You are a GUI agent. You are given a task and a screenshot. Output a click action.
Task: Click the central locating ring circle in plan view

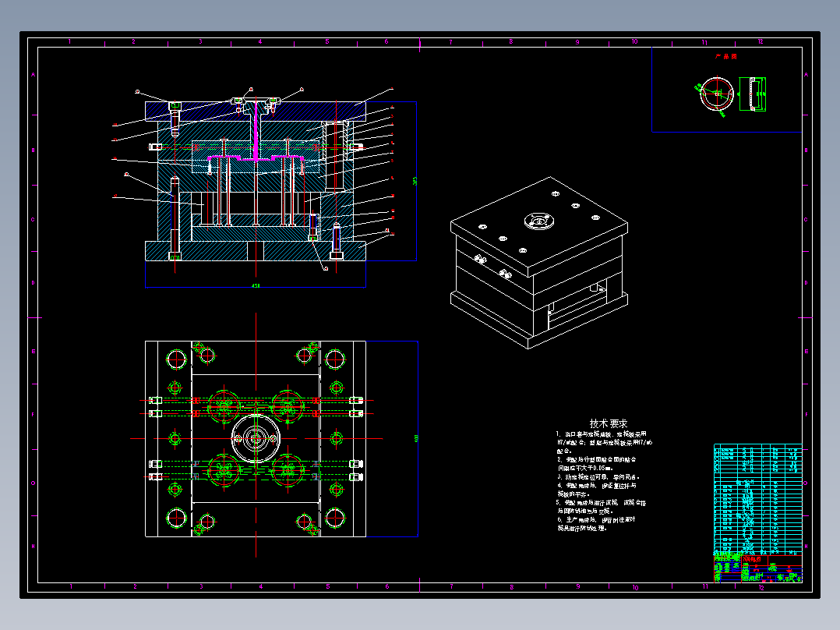point(255,439)
